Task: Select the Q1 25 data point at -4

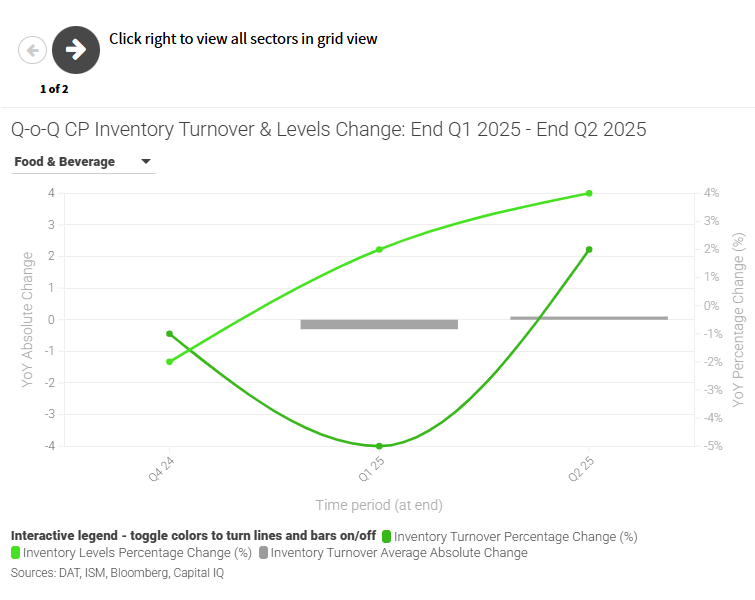Action: [x=379, y=446]
